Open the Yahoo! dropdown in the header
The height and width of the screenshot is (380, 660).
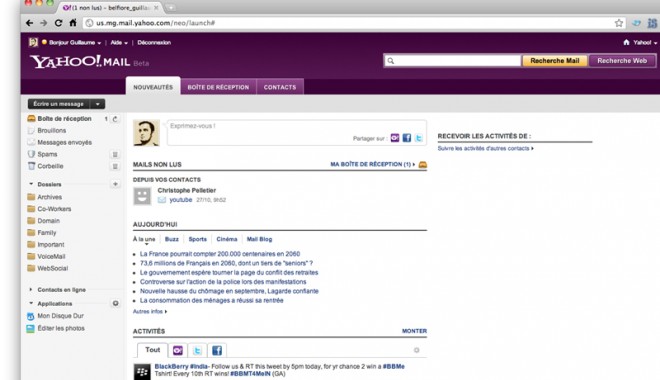[645, 43]
